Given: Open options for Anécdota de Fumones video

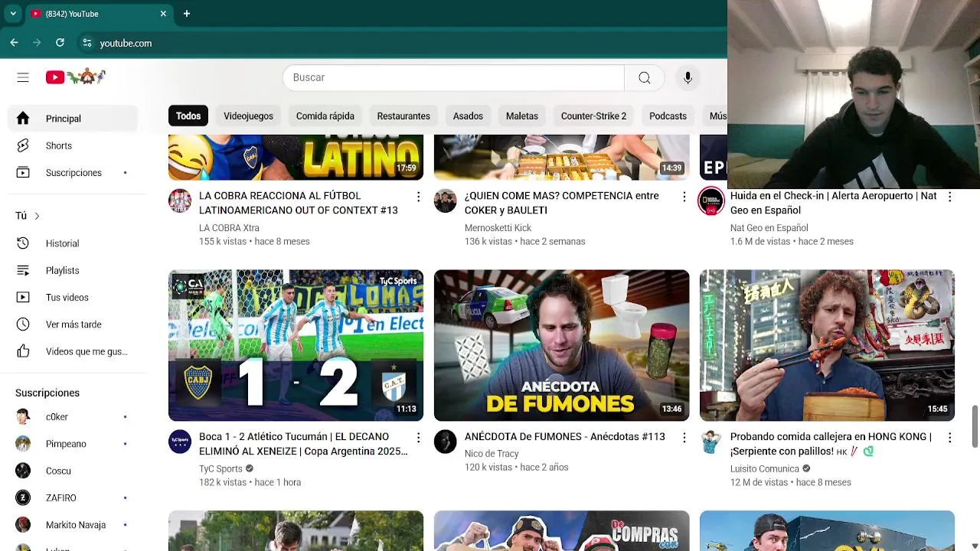Looking at the screenshot, I should [684, 438].
